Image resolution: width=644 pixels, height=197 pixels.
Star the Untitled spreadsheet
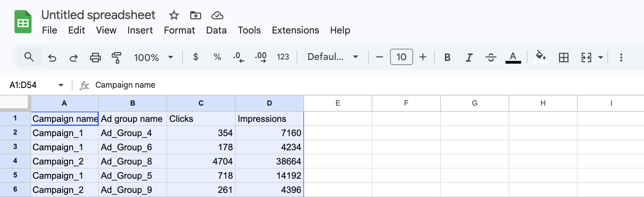coord(174,15)
